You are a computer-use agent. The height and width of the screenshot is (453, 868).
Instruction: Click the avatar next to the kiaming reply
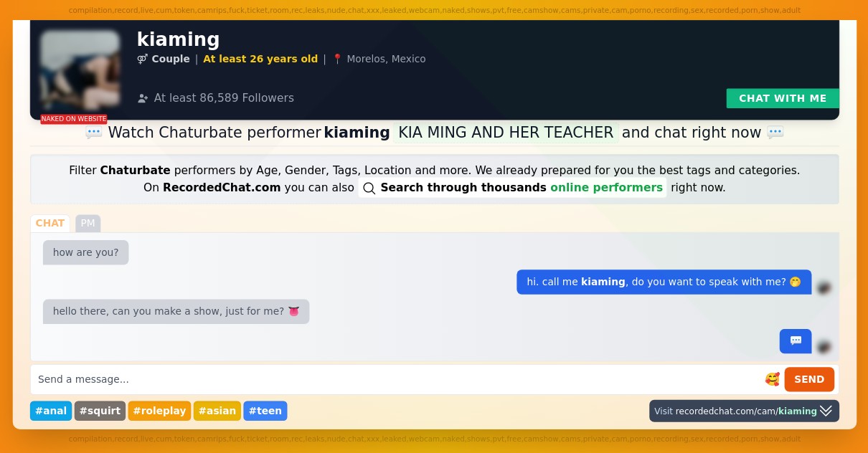824,287
